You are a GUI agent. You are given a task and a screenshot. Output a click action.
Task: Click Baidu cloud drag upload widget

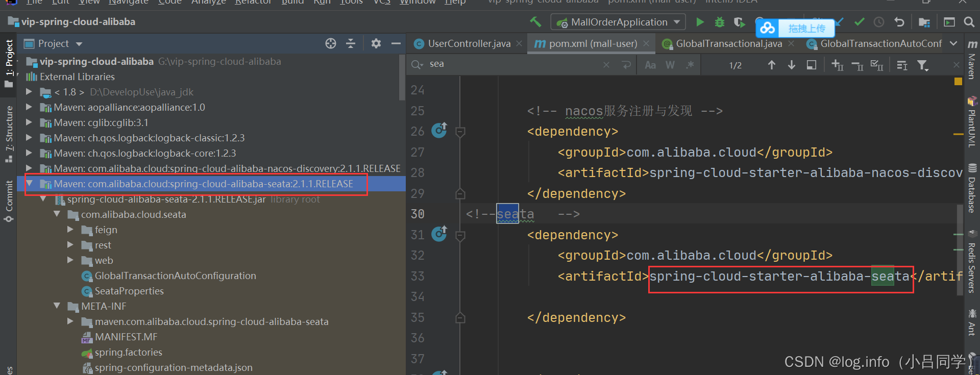coord(795,28)
